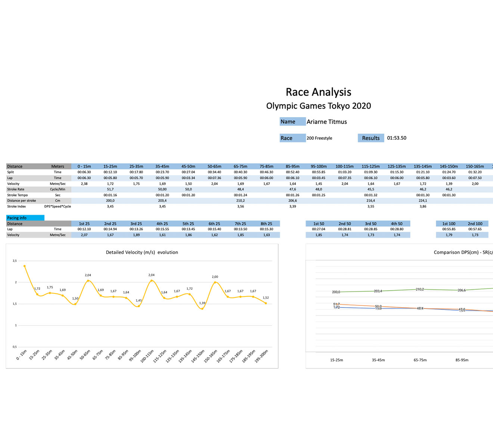The height and width of the screenshot is (448, 493).
Task: Select the "Distance per stroke" row label
Action: (x=21, y=201)
